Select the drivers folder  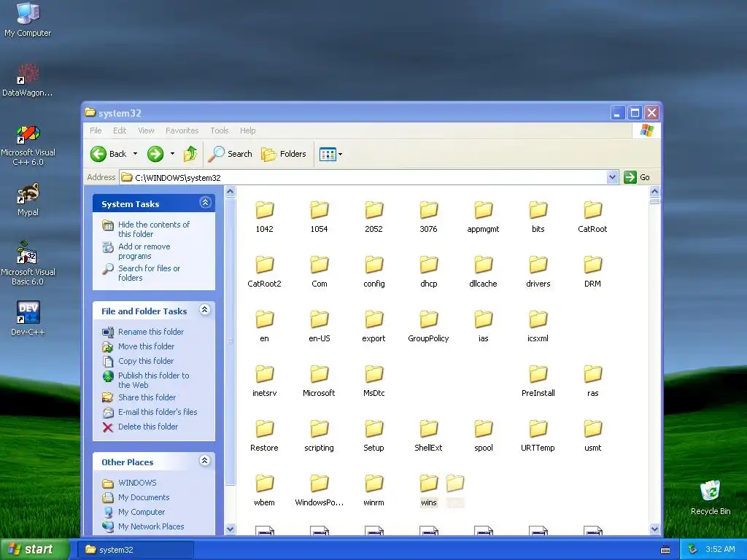coord(538,271)
